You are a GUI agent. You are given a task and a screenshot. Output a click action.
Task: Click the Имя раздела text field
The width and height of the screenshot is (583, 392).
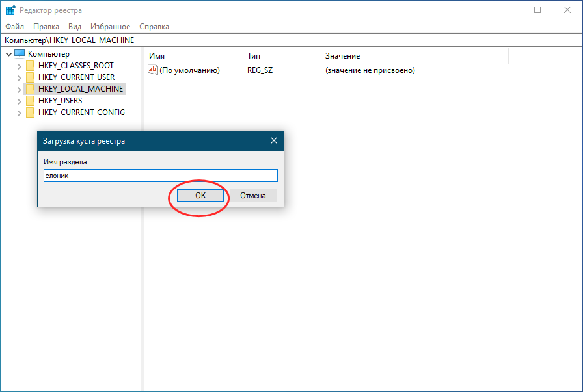[x=160, y=176]
